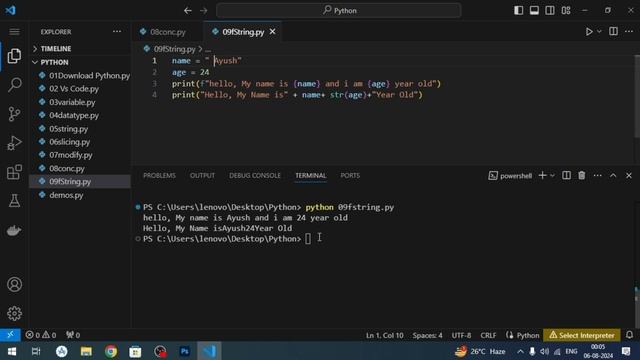Screen dimensions: 640x360
Task: Close the 09fString.py tab
Action: [x=273, y=31]
